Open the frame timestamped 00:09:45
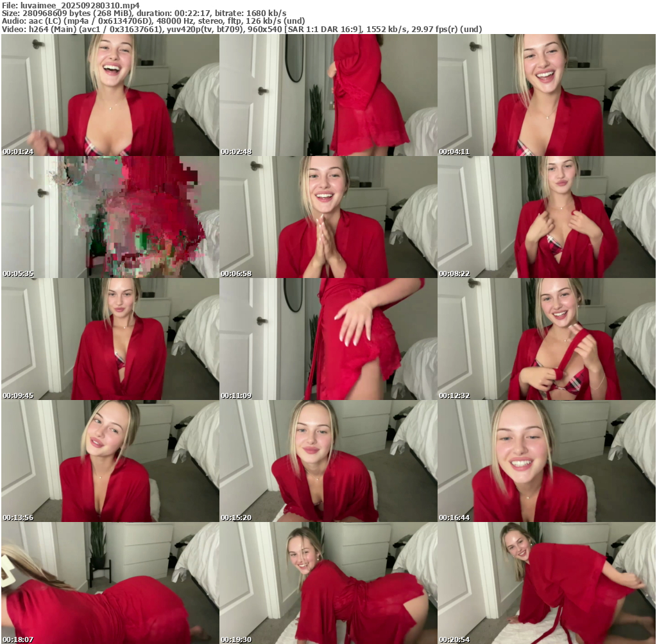 click(110, 339)
